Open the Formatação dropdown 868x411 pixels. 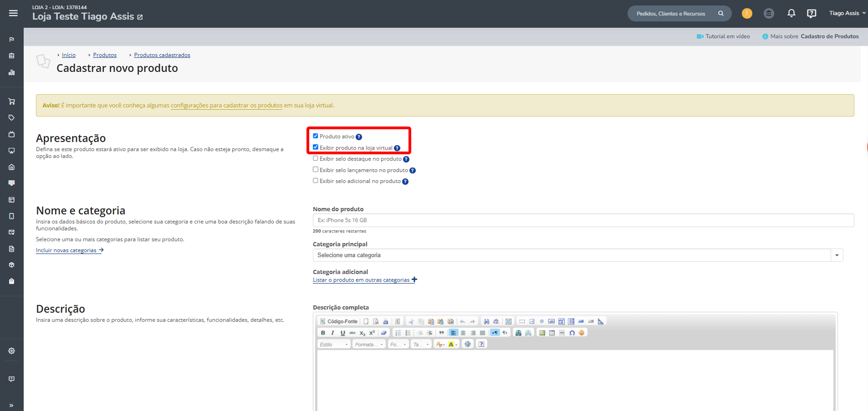point(369,344)
